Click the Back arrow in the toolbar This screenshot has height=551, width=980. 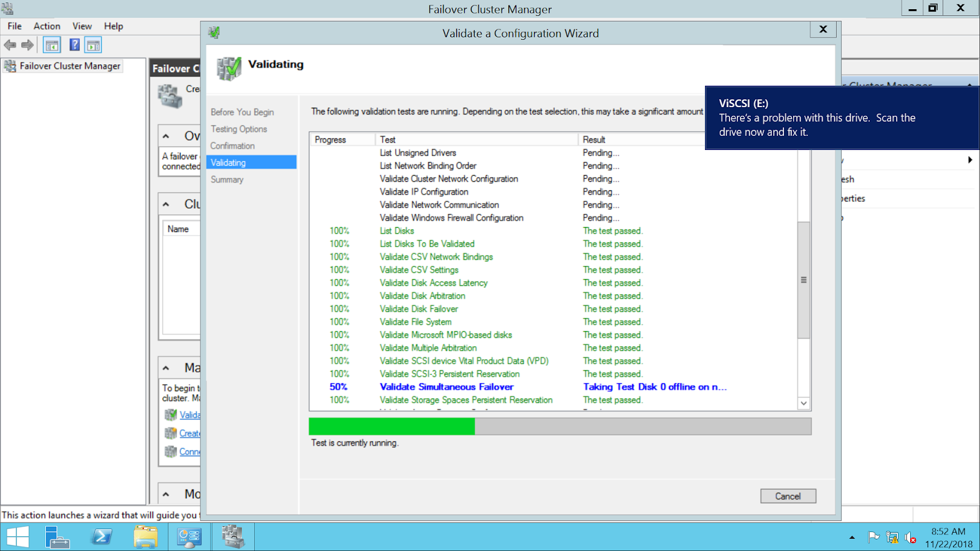10,45
